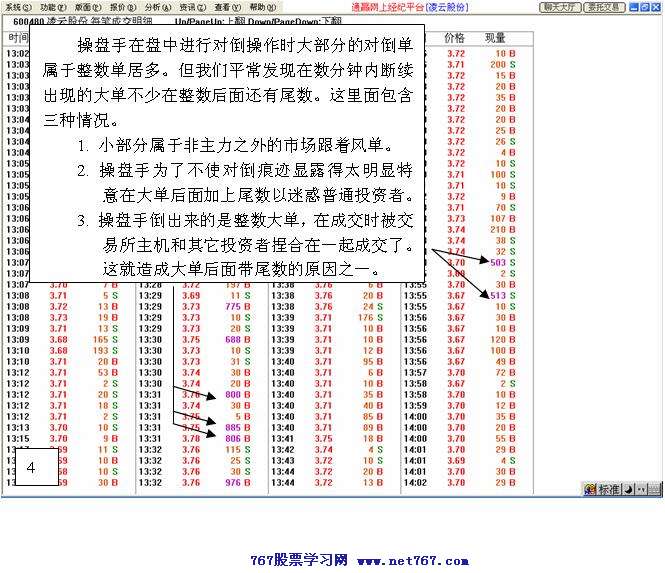This screenshot has height=573, width=665.
Task: Expand the 版面 menu
Action: click(x=88, y=6)
